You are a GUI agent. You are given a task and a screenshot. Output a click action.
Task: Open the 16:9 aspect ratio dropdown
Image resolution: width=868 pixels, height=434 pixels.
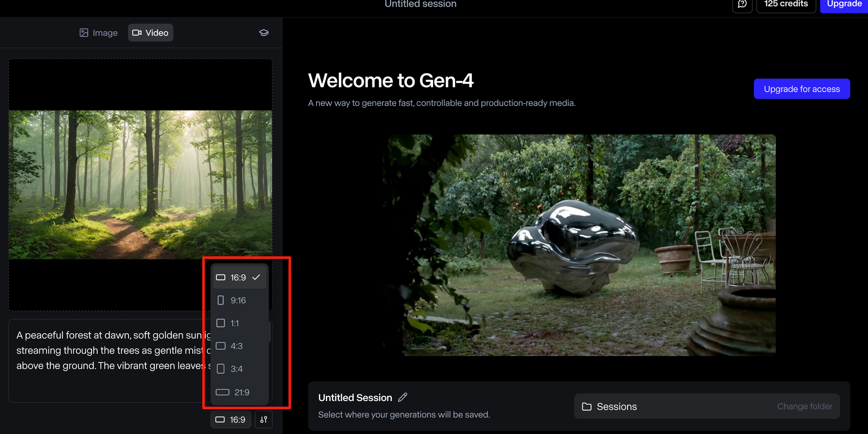tap(231, 420)
